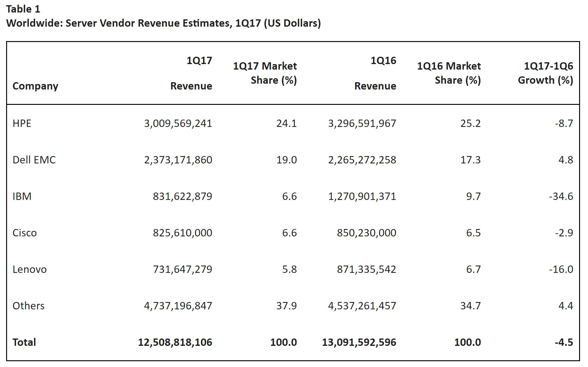Image resolution: width=588 pixels, height=367 pixels.
Task: Select the 'HPE' company cell
Action: (22, 123)
